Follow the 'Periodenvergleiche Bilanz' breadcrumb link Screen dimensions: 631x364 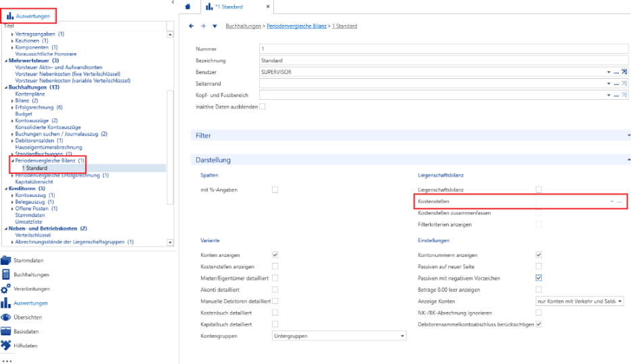[x=296, y=26]
